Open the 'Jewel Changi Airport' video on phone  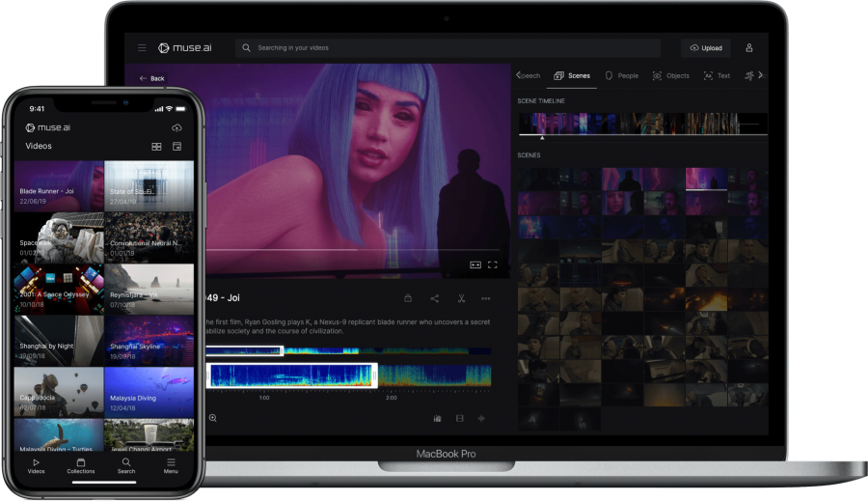(149, 435)
